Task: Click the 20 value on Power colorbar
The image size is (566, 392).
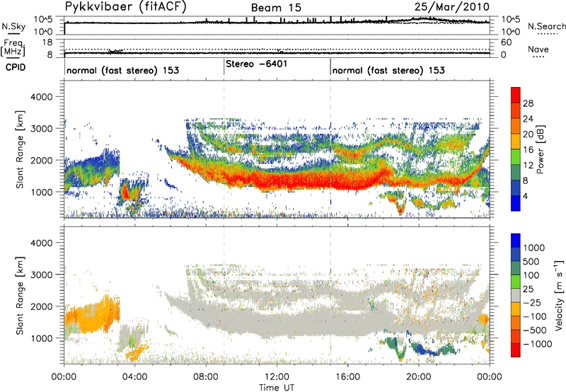Action: 528,134
